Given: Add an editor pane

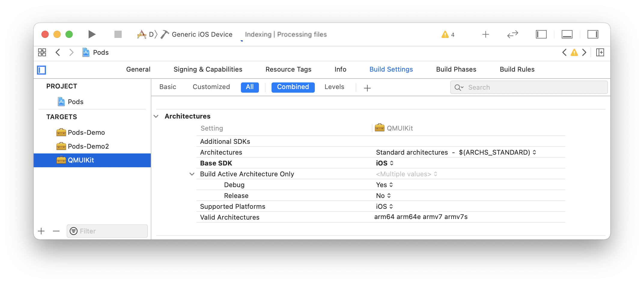Looking at the screenshot, I should point(600,52).
